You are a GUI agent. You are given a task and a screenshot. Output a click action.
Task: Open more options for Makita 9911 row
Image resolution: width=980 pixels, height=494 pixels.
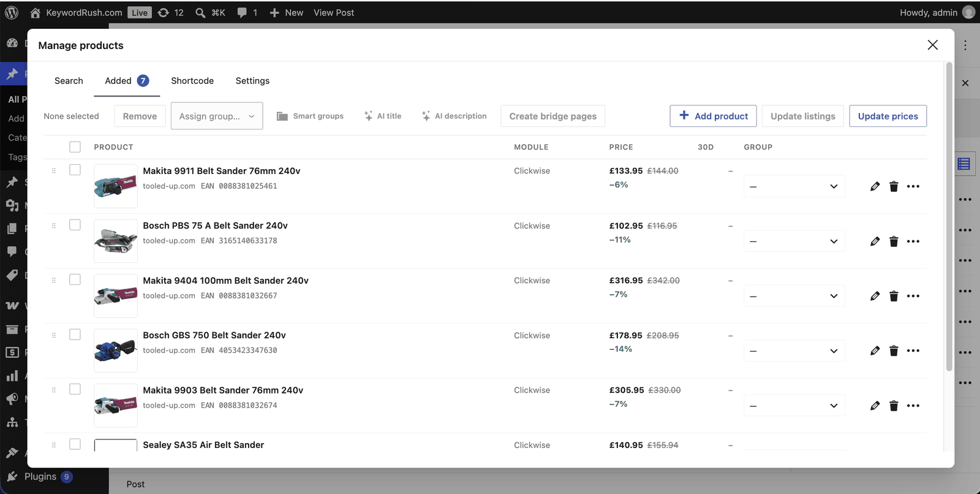913,186
